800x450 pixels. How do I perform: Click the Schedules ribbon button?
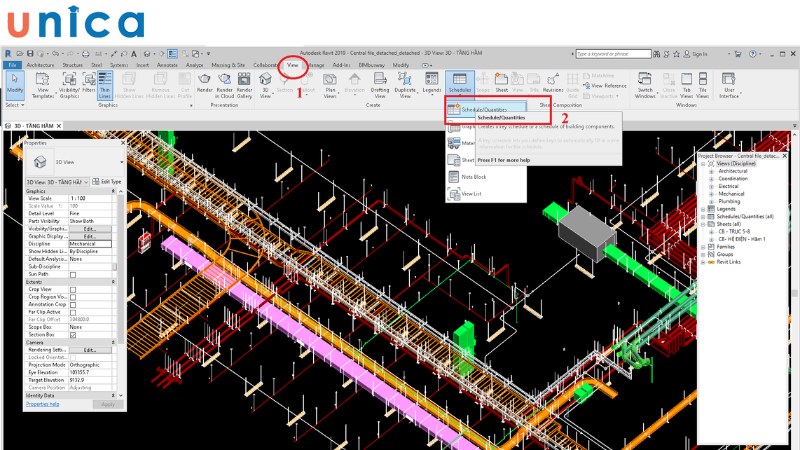tap(460, 84)
